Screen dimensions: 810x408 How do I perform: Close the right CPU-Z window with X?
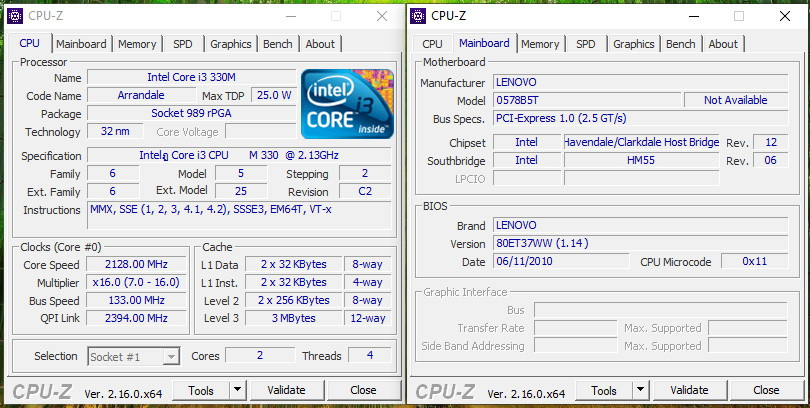pos(784,16)
